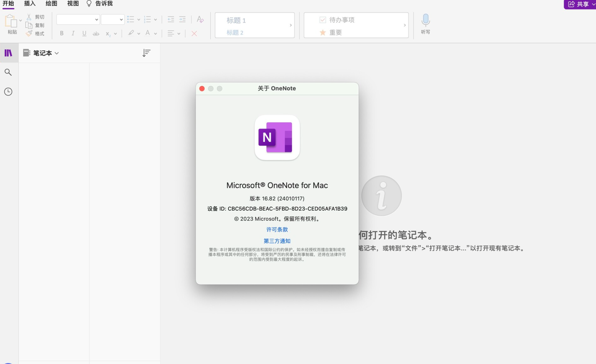The image size is (596, 364).
Task: Select the Italic formatting icon
Action: click(x=73, y=33)
